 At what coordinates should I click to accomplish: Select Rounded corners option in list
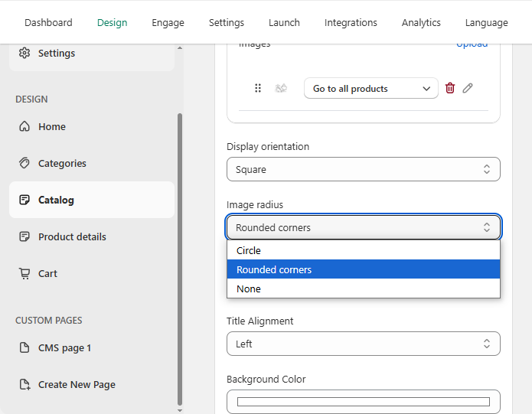click(x=364, y=269)
